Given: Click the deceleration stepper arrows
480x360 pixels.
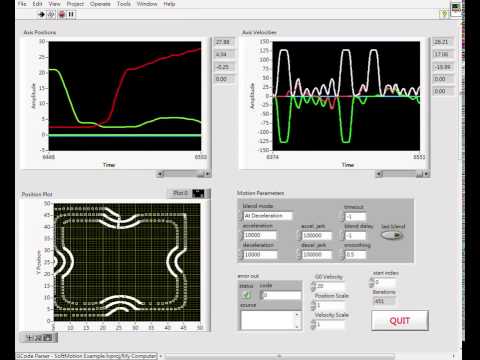Looking at the screenshot, I should pos(241,255).
